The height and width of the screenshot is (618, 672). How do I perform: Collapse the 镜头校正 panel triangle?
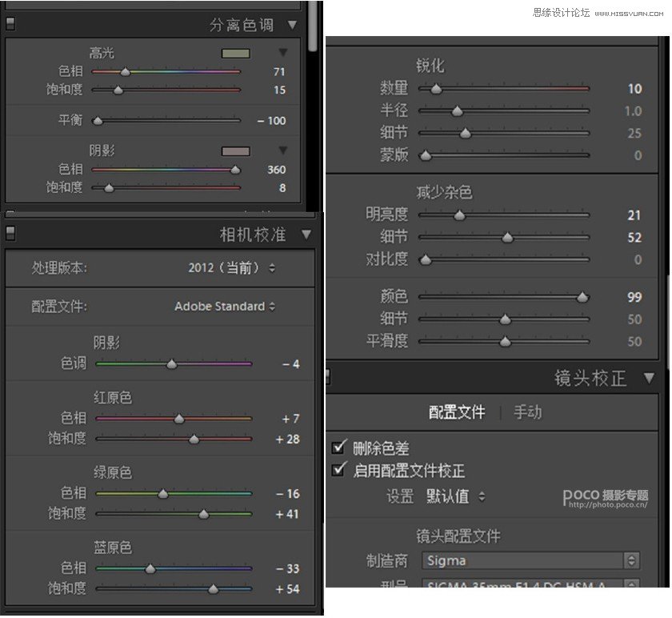click(649, 378)
